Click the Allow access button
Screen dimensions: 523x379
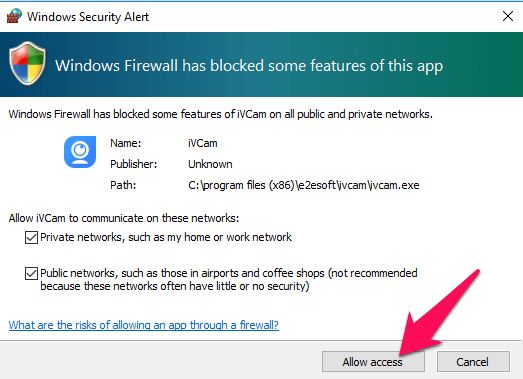point(373,362)
